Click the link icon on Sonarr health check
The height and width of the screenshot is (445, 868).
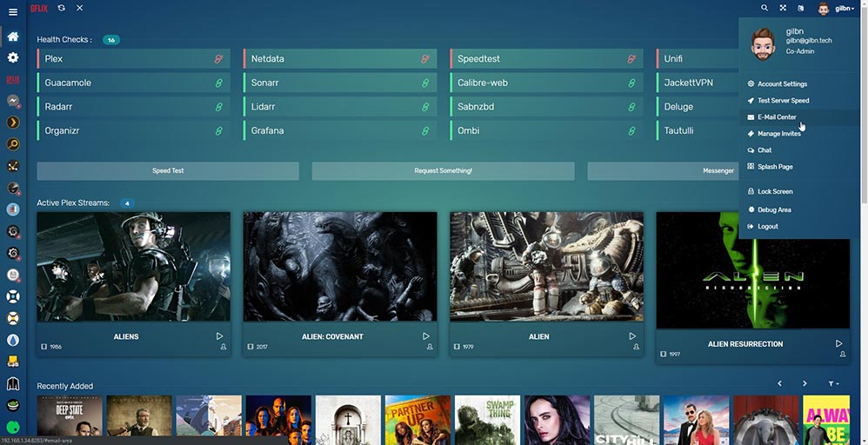tap(425, 83)
